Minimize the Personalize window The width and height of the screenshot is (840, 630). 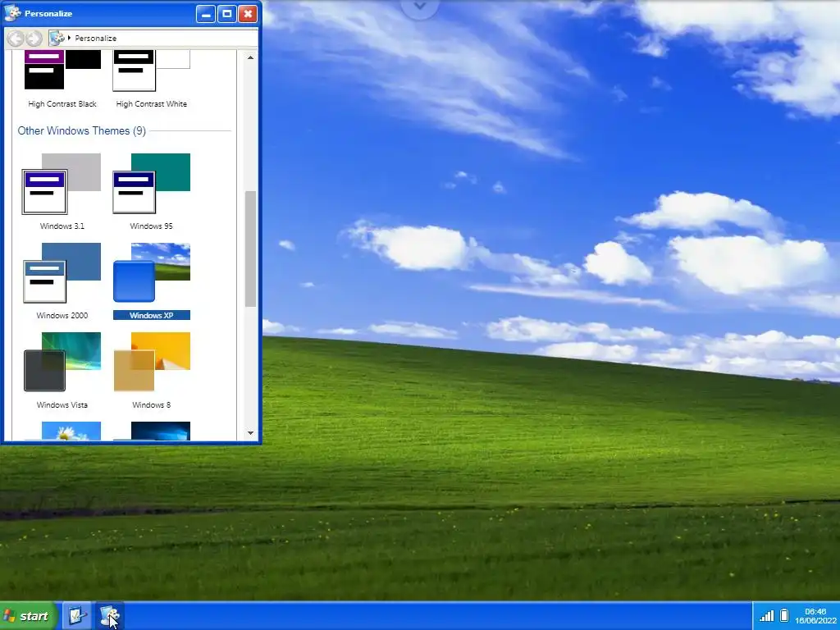(x=206, y=14)
